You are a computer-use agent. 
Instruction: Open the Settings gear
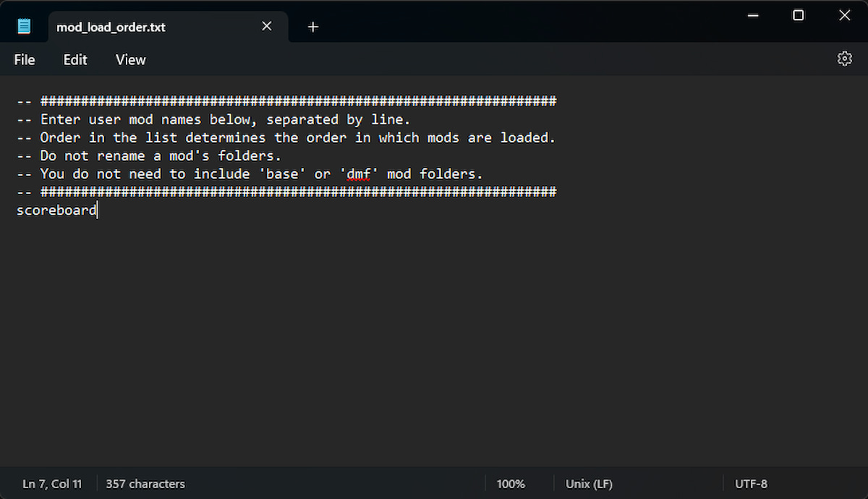point(844,59)
